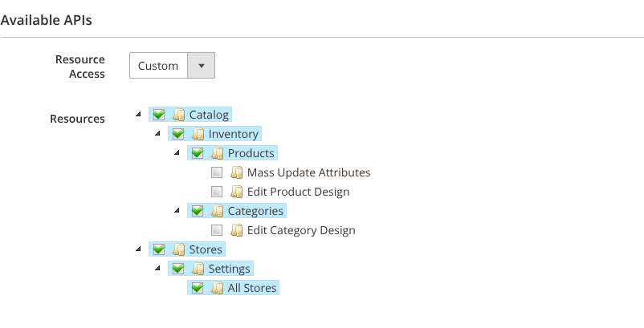
Task: Collapse the Settings tree node
Action: tap(157, 268)
